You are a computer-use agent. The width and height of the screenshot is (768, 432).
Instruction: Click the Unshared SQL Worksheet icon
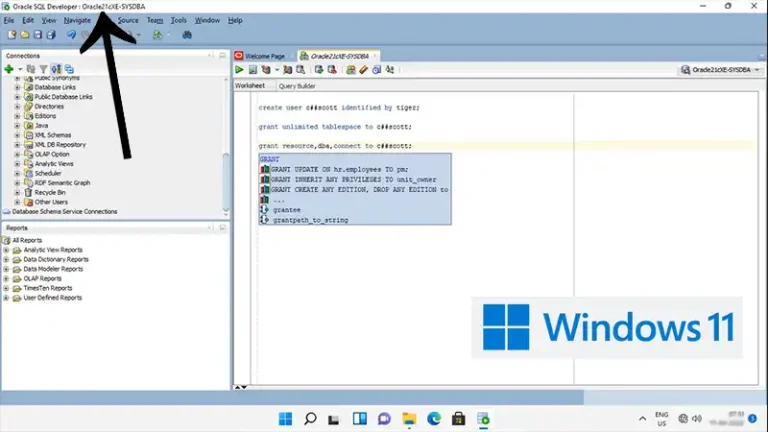click(x=351, y=70)
